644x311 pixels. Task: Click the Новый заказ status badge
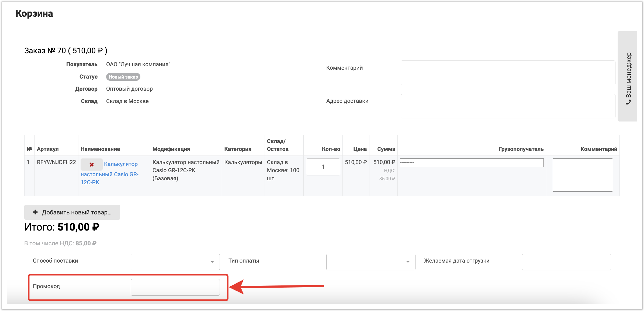(x=123, y=77)
